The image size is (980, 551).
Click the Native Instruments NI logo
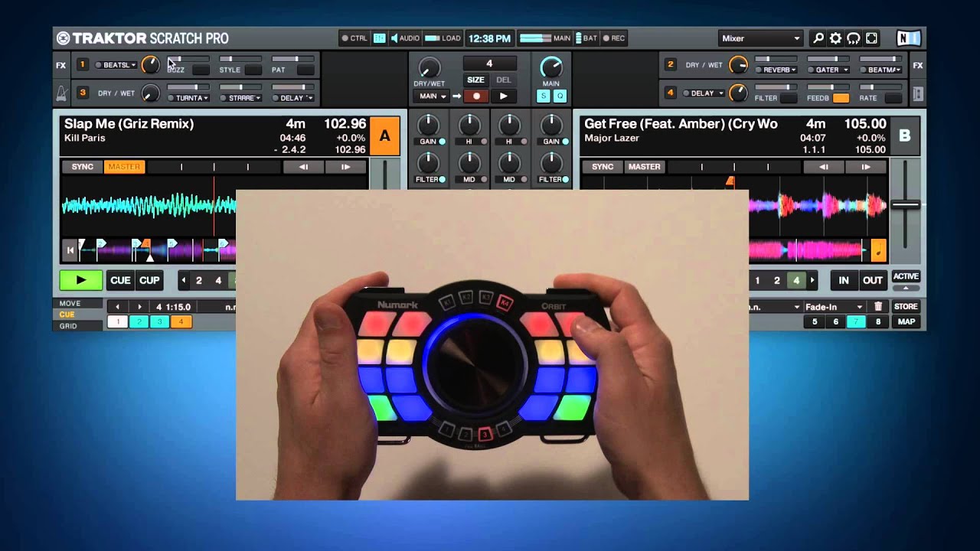[x=909, y=38]
